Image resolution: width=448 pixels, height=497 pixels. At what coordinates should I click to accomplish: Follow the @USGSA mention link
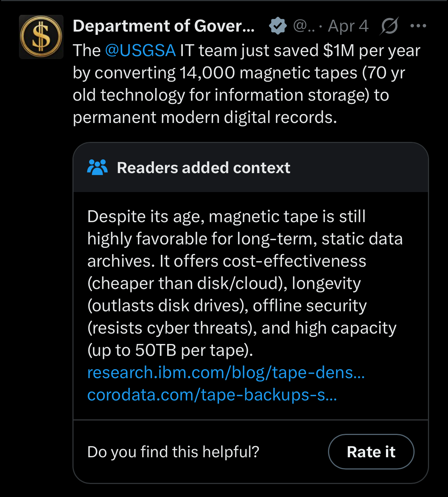[140, 51]
